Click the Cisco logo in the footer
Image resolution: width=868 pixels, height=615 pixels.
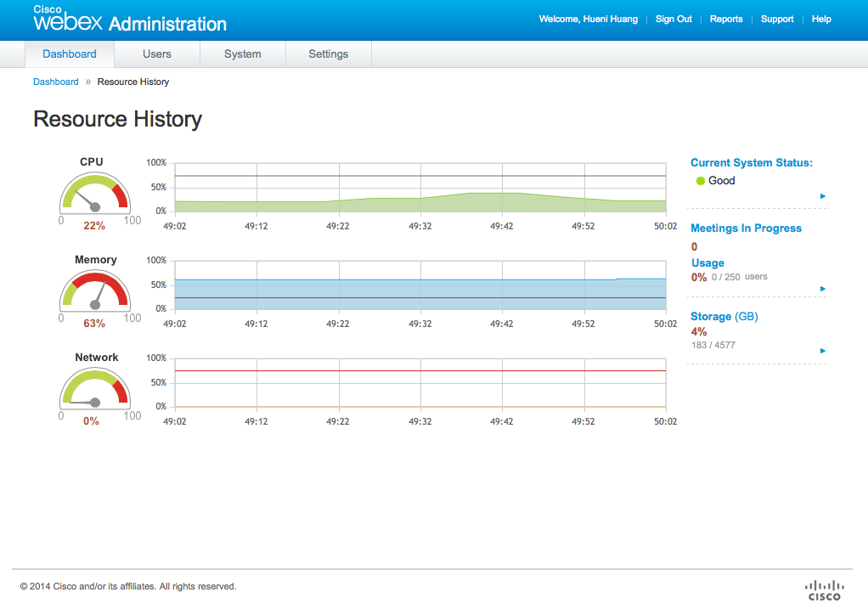click(x=823, y=590)
